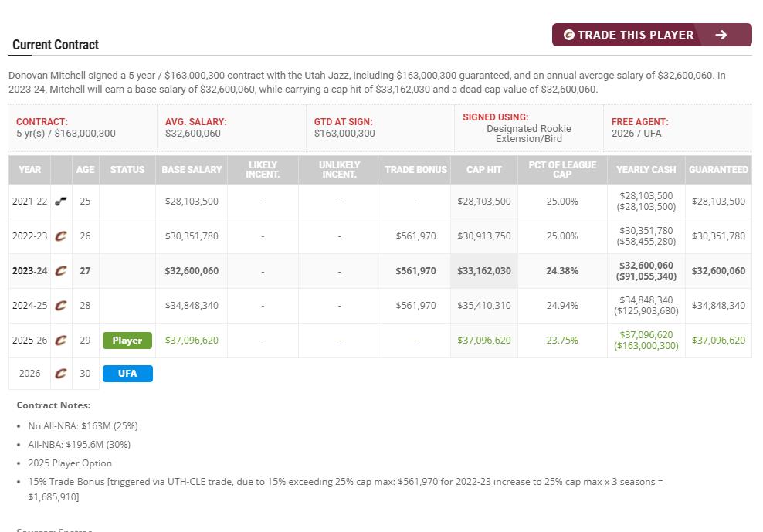Click the PCT OF LEAGUE CAP header
The height and width of the screenshot is (532, 763).
[x=562, y=169]
